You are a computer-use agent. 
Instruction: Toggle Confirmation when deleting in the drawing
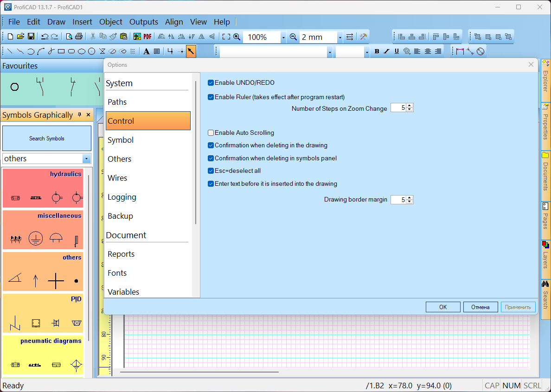click(211, 145)
